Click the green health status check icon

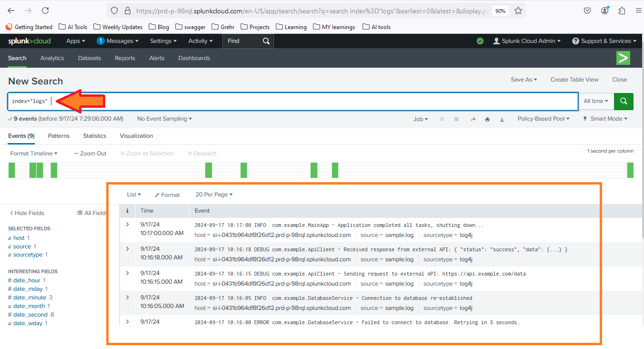480,41
